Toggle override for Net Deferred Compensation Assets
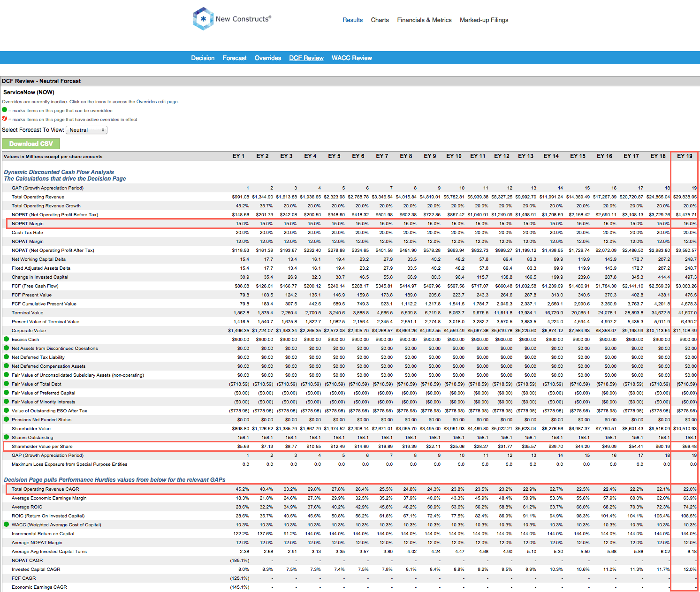This screenshot has height=592, width=700. click(x=6, y=366)
